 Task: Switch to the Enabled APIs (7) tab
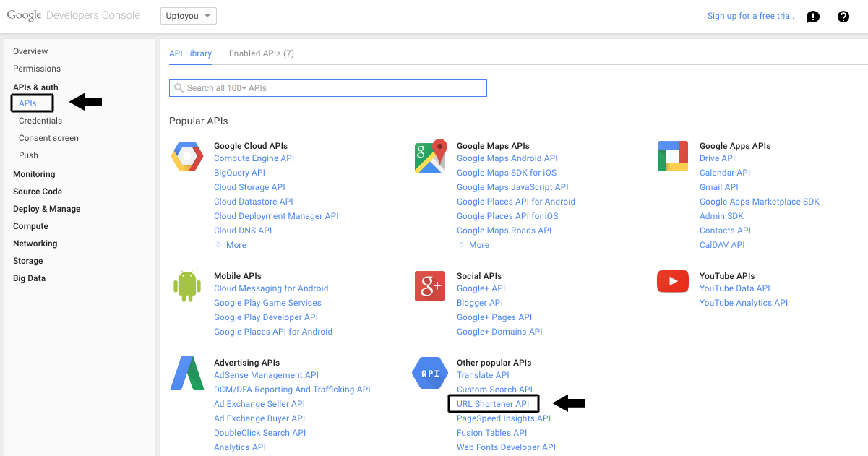[262, 53]
